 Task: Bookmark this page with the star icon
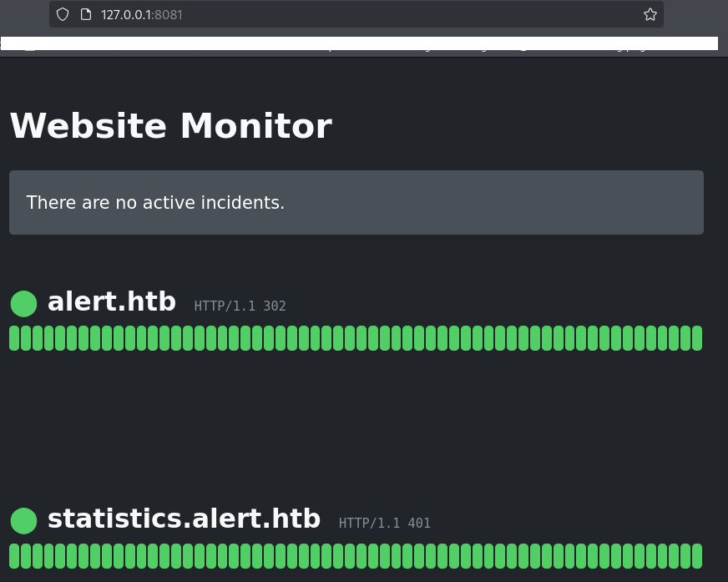click(650, 14)
